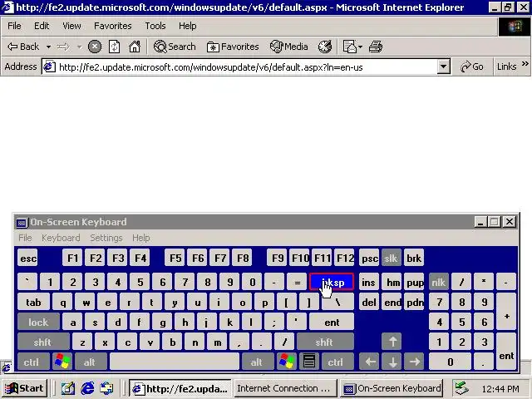Expand the Back history dropdown arrow

48,47
